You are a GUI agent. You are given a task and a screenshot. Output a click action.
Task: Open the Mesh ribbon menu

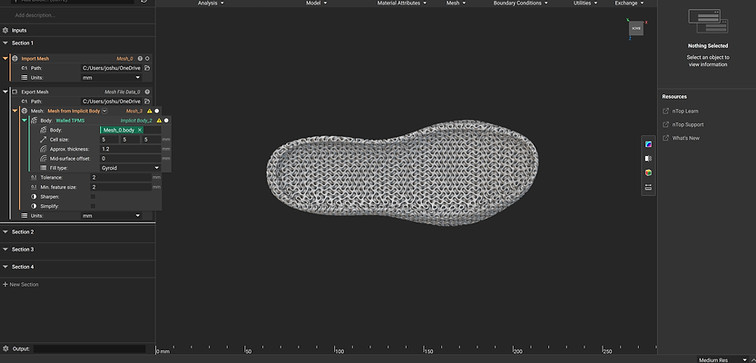(456, 3)
